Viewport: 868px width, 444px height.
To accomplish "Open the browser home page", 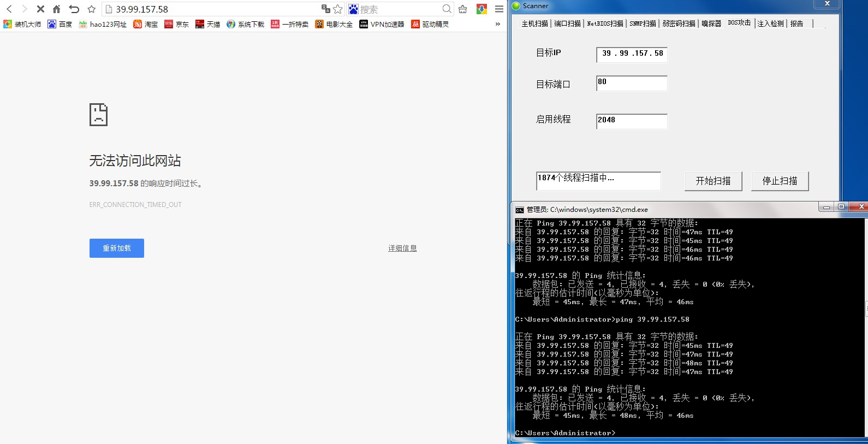I will [57, 9].
